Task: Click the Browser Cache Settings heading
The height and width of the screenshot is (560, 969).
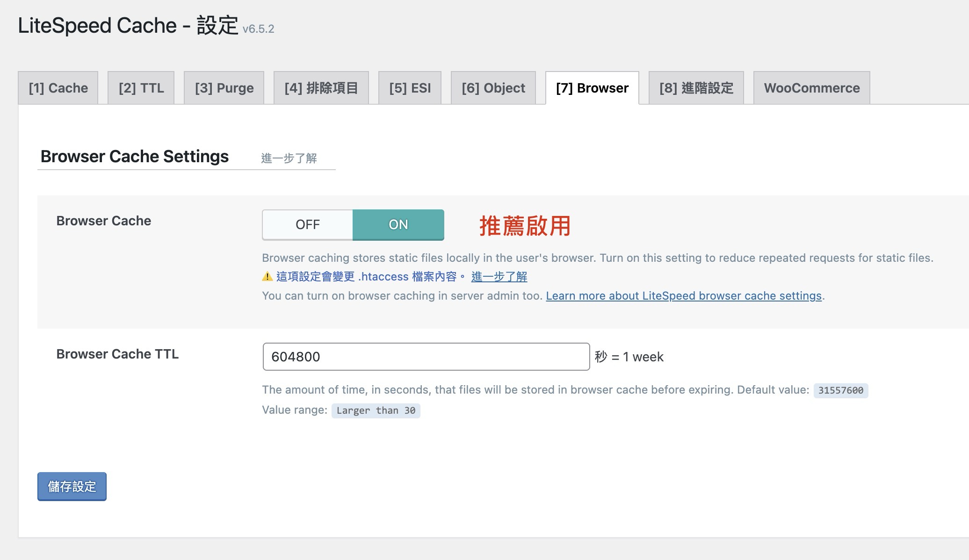Action: pos(135,156)
